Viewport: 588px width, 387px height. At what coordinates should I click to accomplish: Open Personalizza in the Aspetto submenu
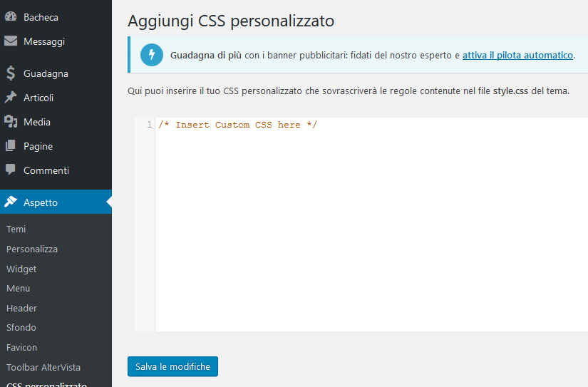click(x=32, y=249)
